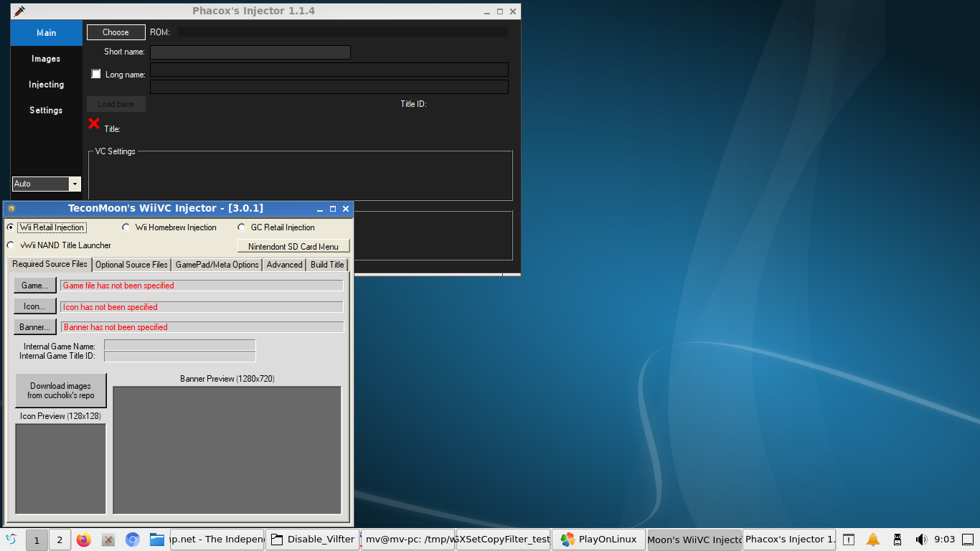The height and width of the screenshot is (551, 980).
Task: Enable the Long name checkbox
Action: tap(96, 74)
